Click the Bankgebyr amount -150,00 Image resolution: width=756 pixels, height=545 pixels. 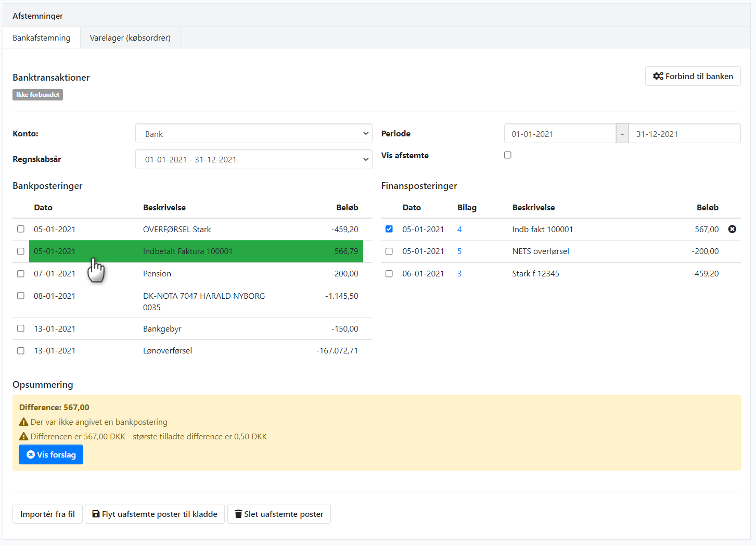(x=345, y=328)
